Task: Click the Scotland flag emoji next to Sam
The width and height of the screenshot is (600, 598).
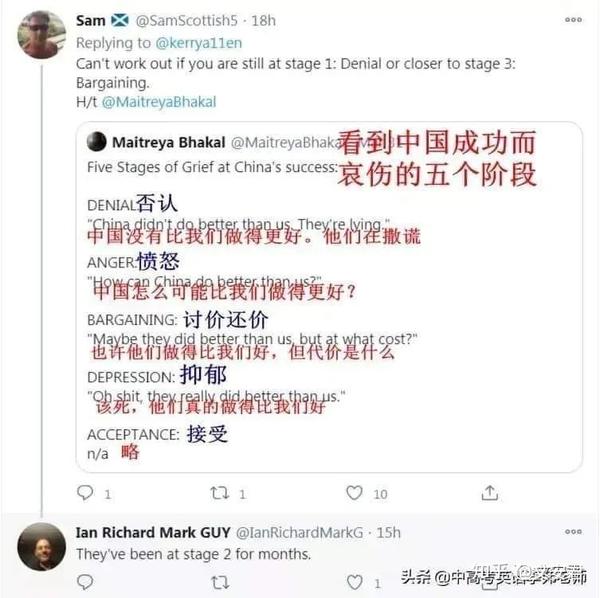Action: pos(120,20)
